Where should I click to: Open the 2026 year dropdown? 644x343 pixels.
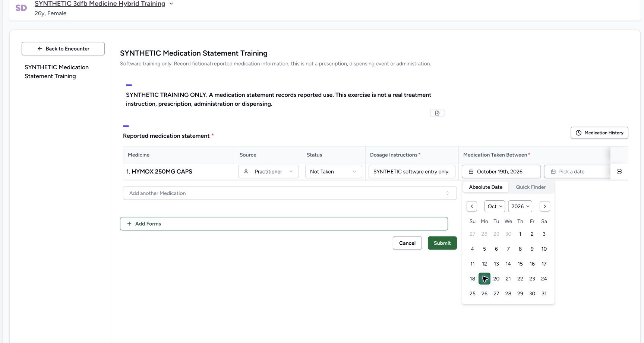[x=520, y=206]
